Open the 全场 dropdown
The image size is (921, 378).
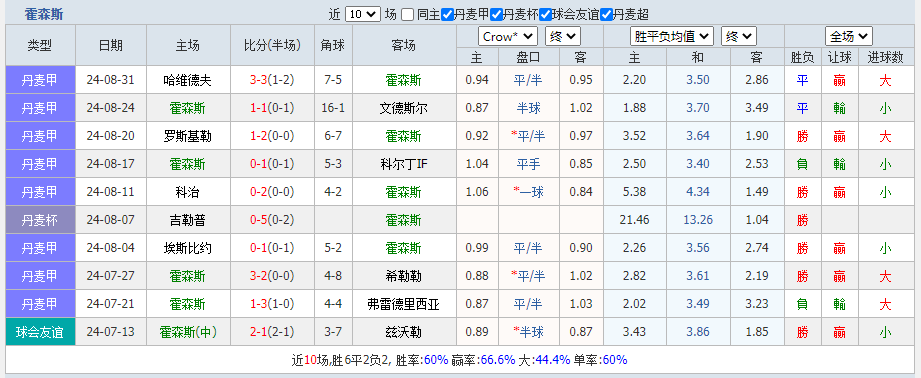coord(849,37)
